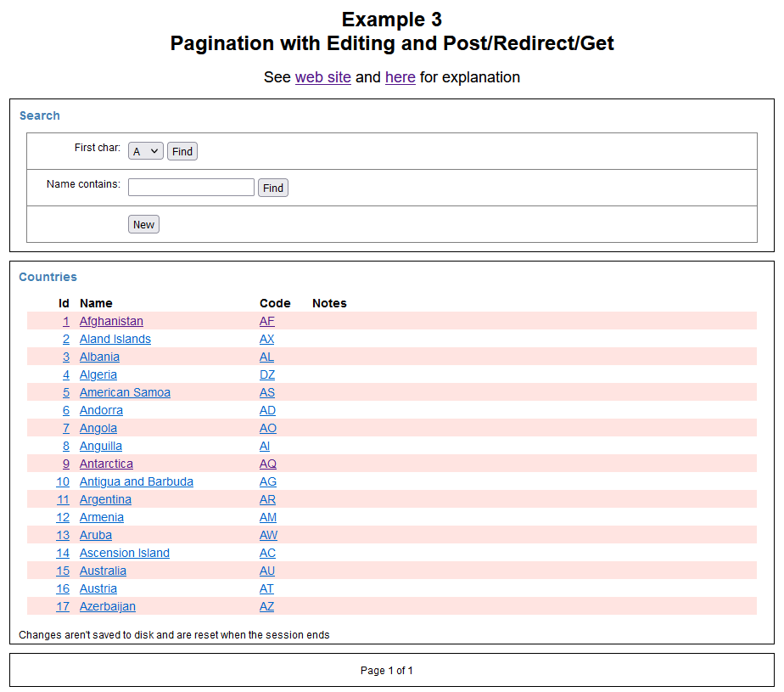Click Id number 13 link
This screenshot has width=784, height=692.
click(63, 535)
